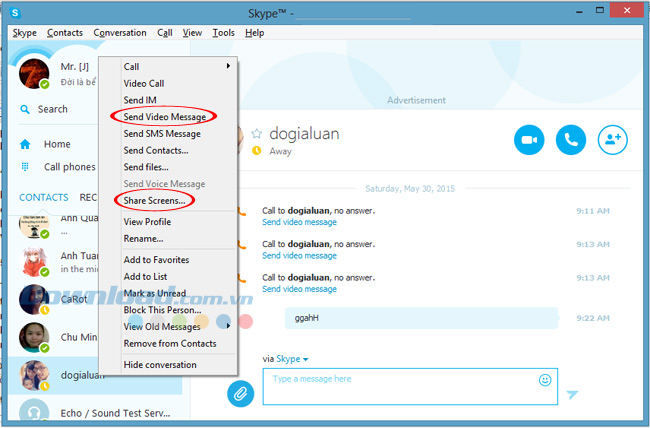Click the Saturday, May 30, 2015 date header
Image resolution: width=650 pixels, height=428 pixels.
click(x=410, y=189)
